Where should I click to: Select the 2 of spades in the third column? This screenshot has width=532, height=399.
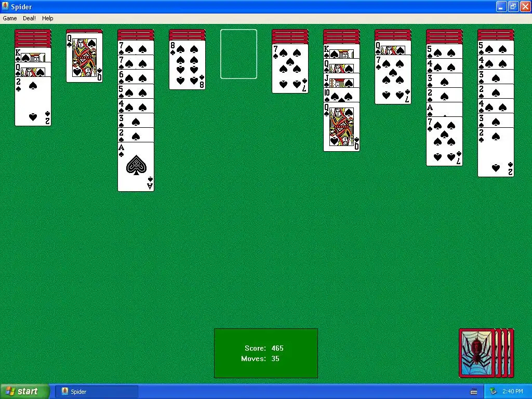136,135
